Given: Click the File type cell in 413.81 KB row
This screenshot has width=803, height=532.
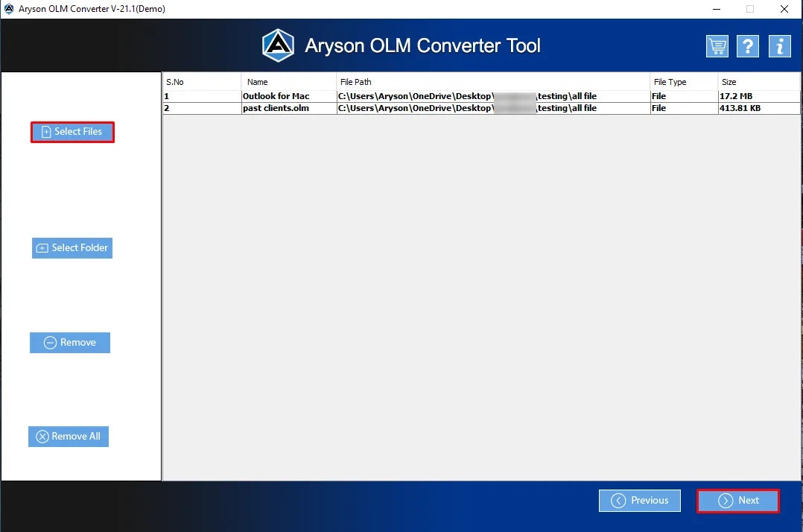Looking at the screenshot, I should point(684,108).
